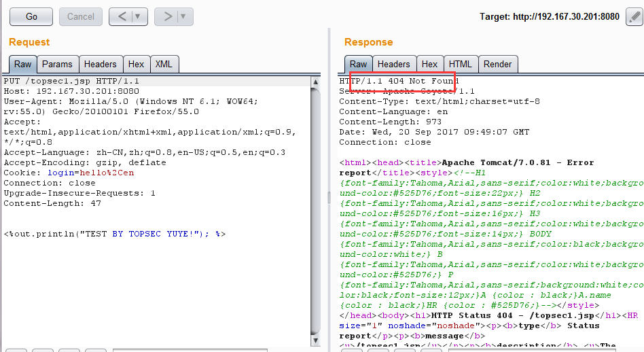Go back to previous request in history

(122, 17)
